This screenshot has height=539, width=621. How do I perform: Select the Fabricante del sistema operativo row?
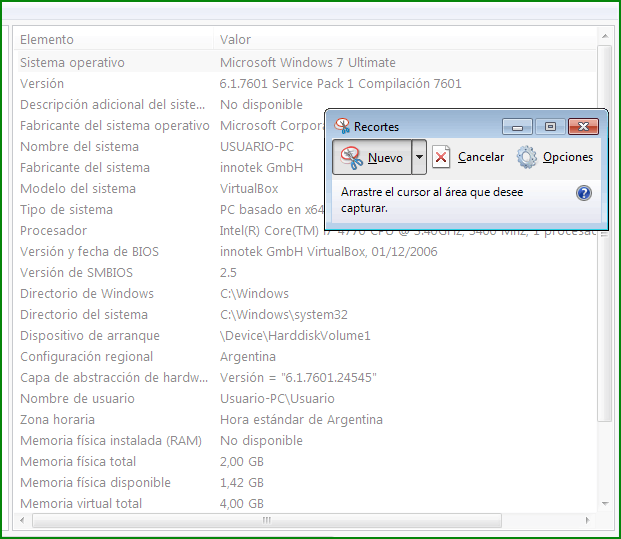pos(305,126)
